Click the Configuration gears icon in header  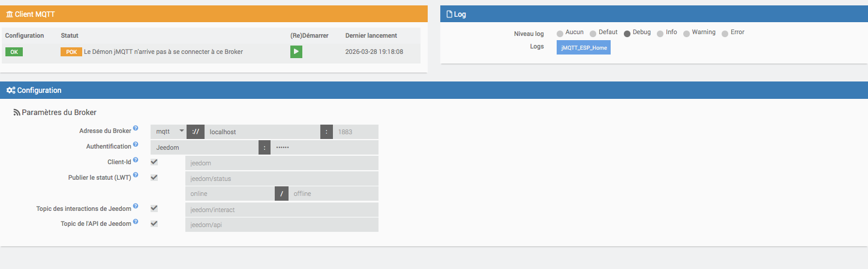(11, 90)
